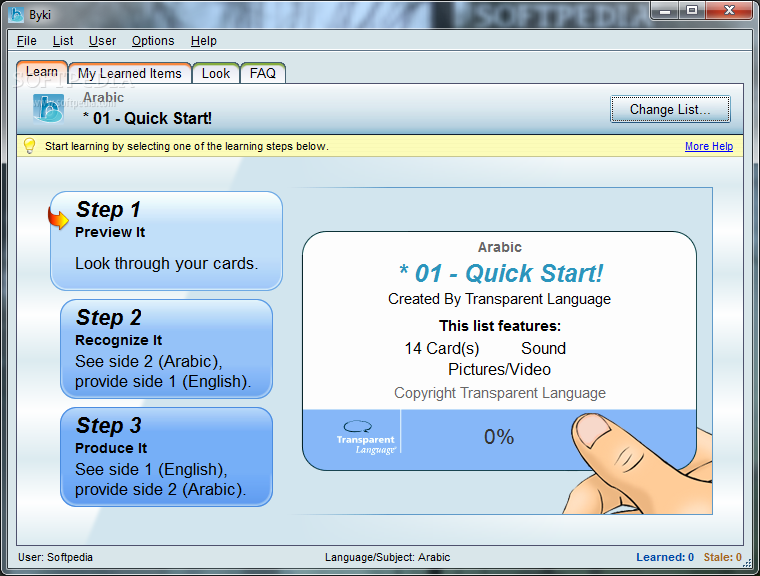Switch to the Look tab
Screen dimensions: 760x576
point(216,73)
